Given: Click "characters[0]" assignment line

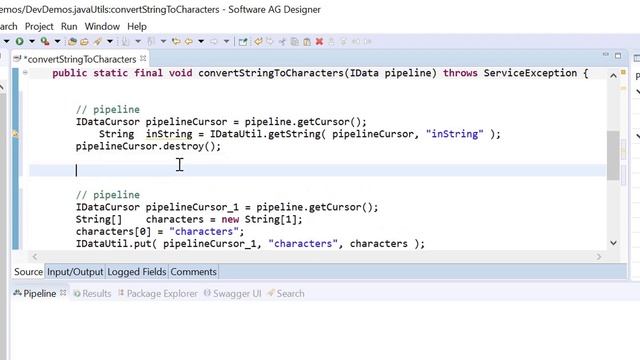Looking at the screenshot, I should point(160,231).
